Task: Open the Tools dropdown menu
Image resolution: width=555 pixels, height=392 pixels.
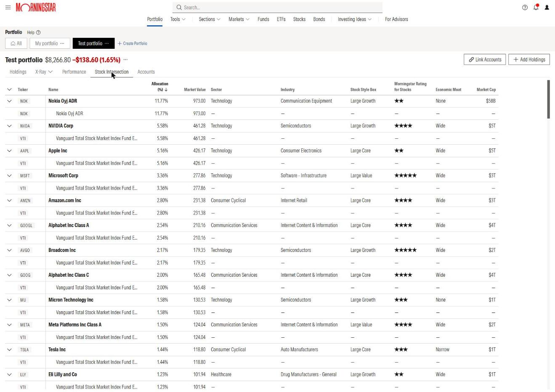Action: (178, 19)
